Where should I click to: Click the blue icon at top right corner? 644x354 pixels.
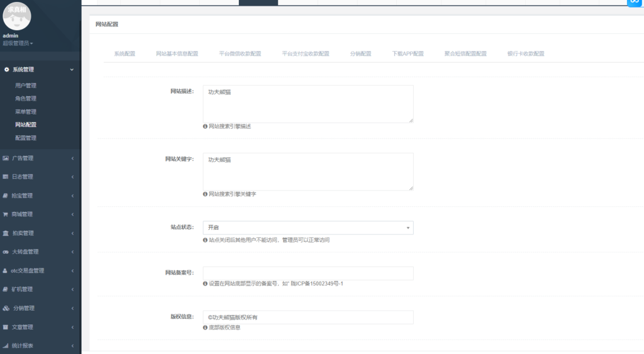635,3
